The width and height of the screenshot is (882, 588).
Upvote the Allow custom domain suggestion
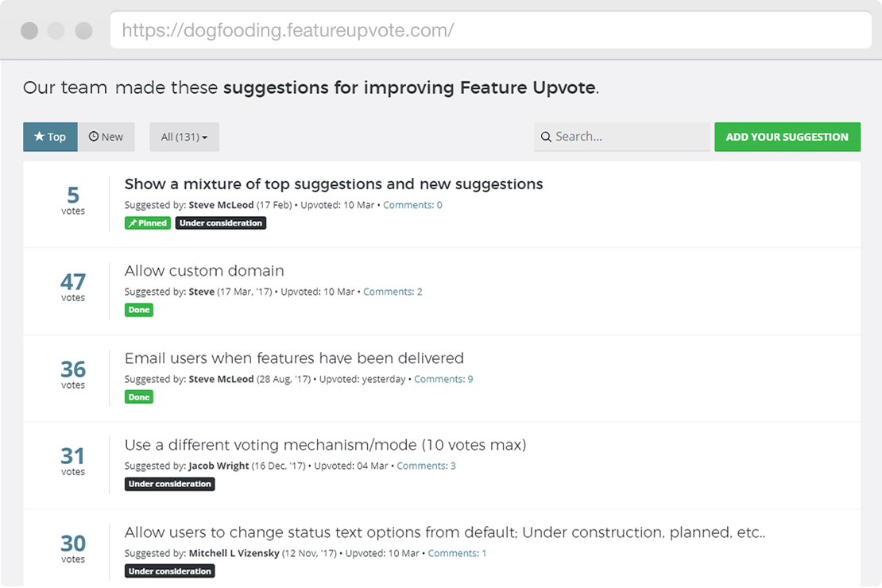click(x=73, y=286)
